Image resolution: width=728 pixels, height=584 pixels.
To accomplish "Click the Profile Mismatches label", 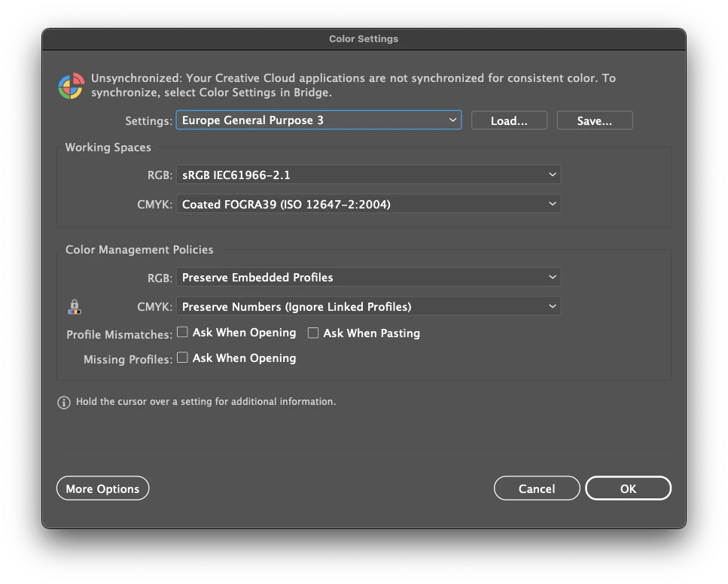I will point(119,335).
